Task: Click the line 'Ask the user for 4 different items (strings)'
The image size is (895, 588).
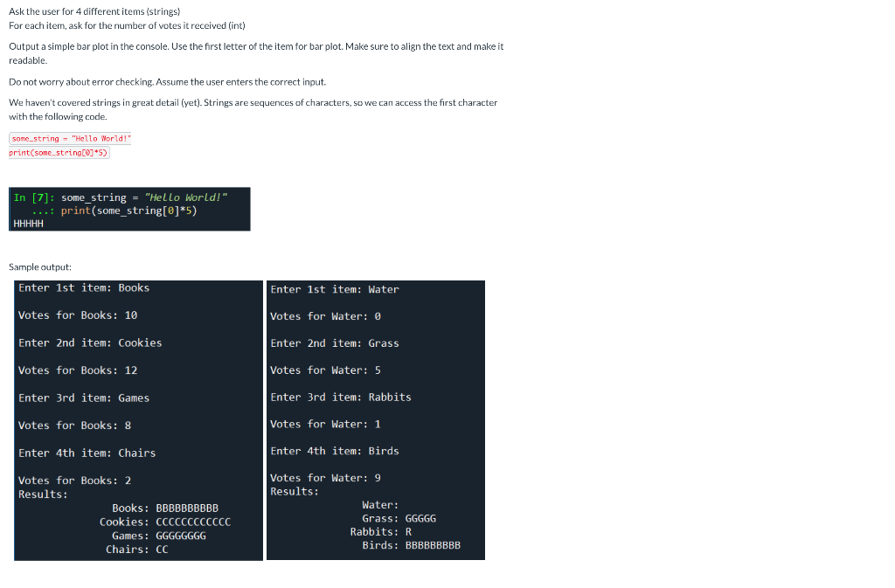Action: tap(94, 11)
